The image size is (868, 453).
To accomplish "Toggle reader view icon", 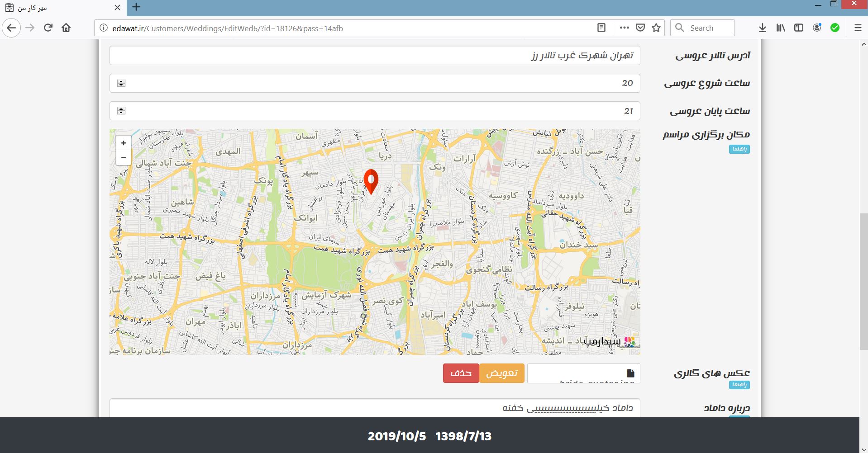I will pyautogui.click(x=601, y=28).
